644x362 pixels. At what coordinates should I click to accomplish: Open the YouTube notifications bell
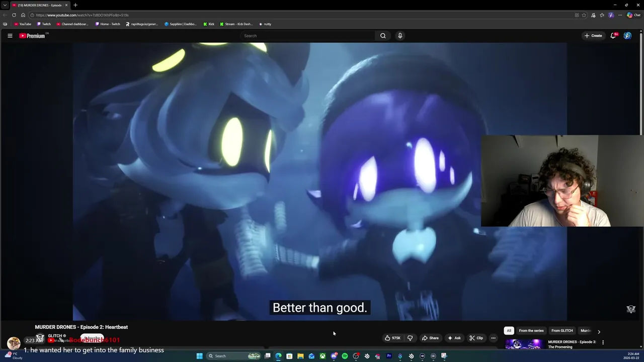pos(613,36)
